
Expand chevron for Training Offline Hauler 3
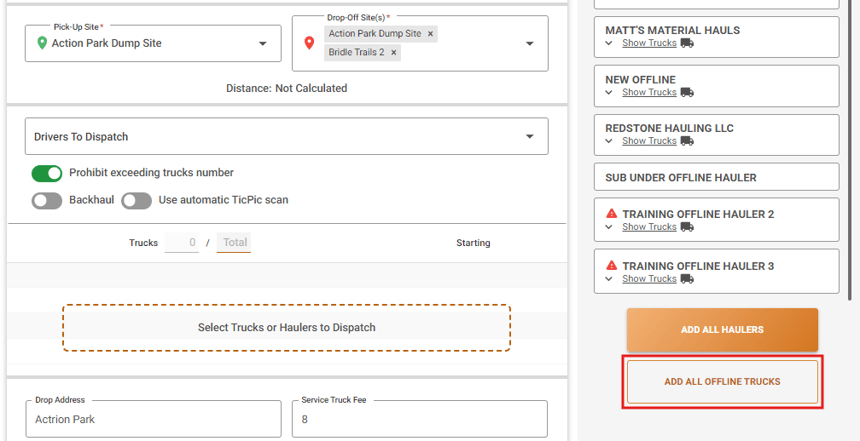[609, 279]
